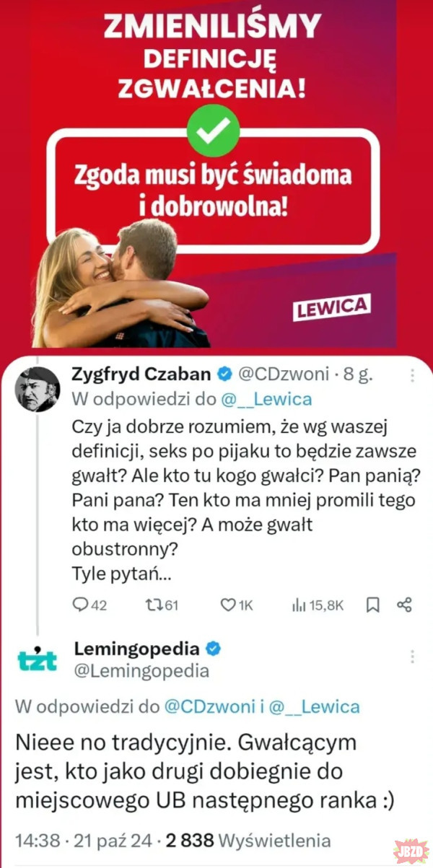Click the reply comment icon with 42
The height and width of the screenshot is (868, 433).
[81, 605]
